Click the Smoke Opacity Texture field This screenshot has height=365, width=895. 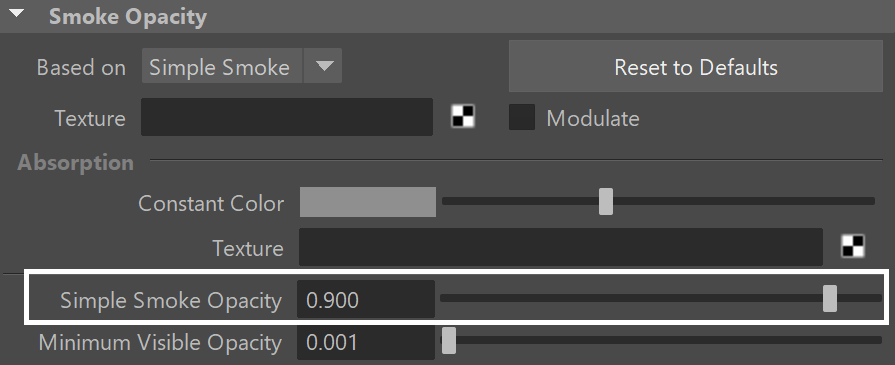287,117
